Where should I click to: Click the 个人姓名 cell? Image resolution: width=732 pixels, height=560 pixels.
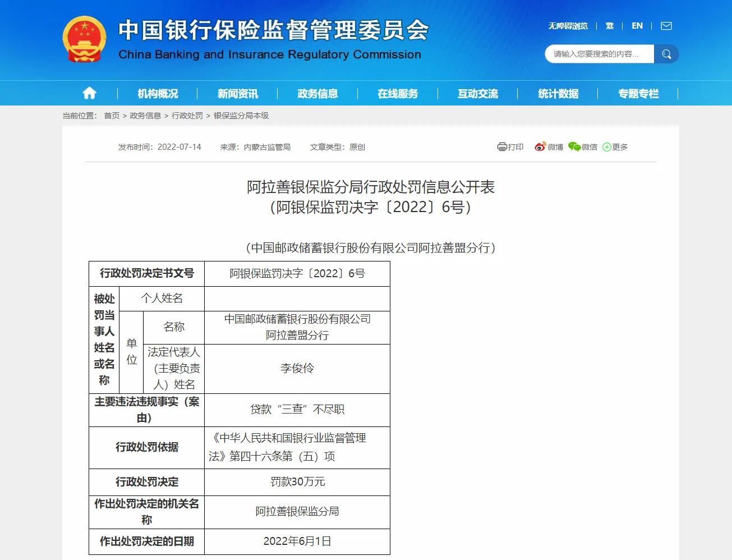pyautogui.click(x=162, y=299)
